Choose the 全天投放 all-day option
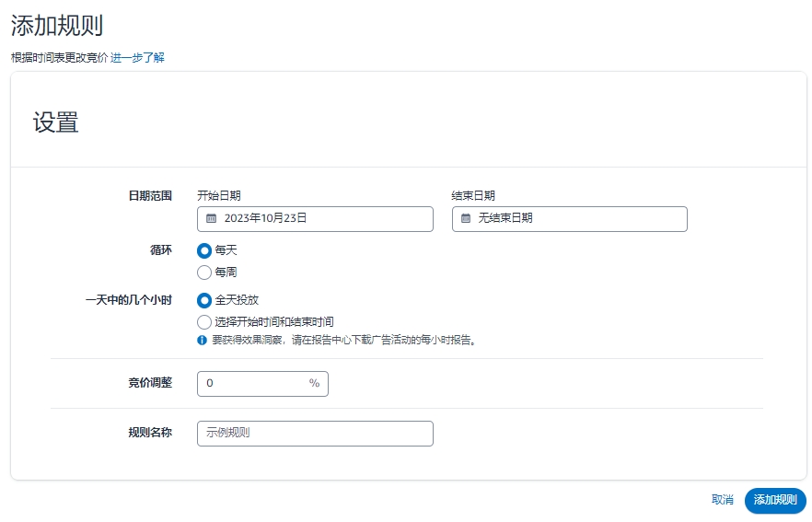Viewport: 812px width, 522px height. [x=204, y=300]
